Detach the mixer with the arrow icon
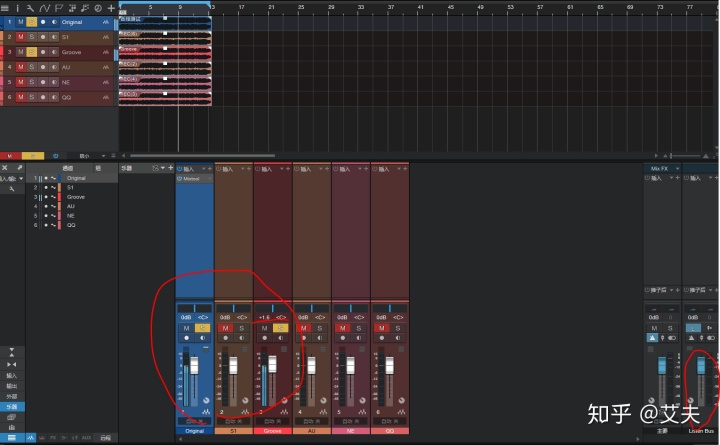This screenshot has height=445, width=720. point(19,168)
